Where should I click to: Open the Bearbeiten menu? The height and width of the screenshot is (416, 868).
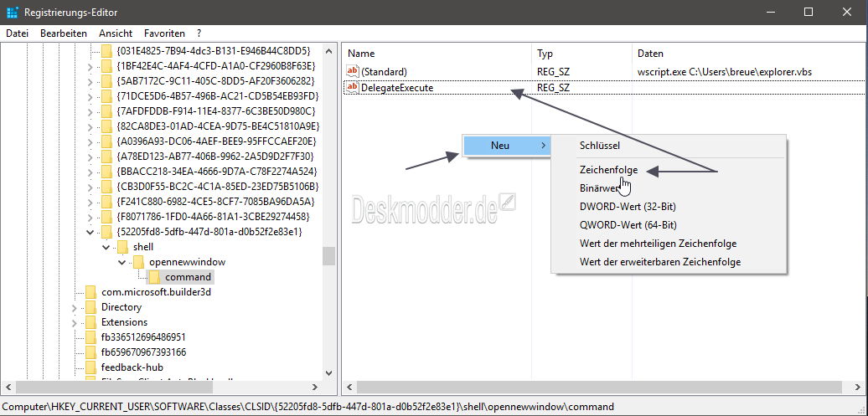tap(64, 33)
